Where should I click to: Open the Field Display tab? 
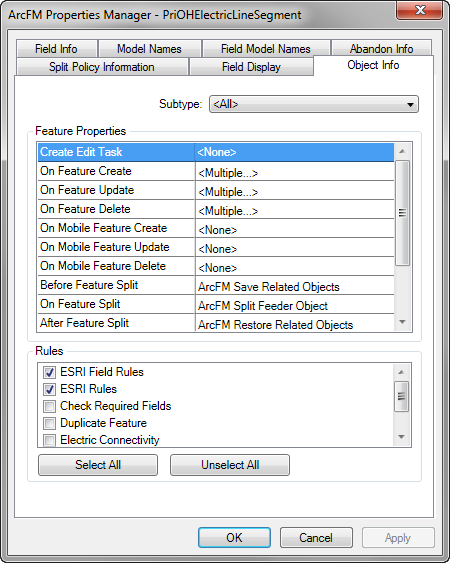point(251,67)
